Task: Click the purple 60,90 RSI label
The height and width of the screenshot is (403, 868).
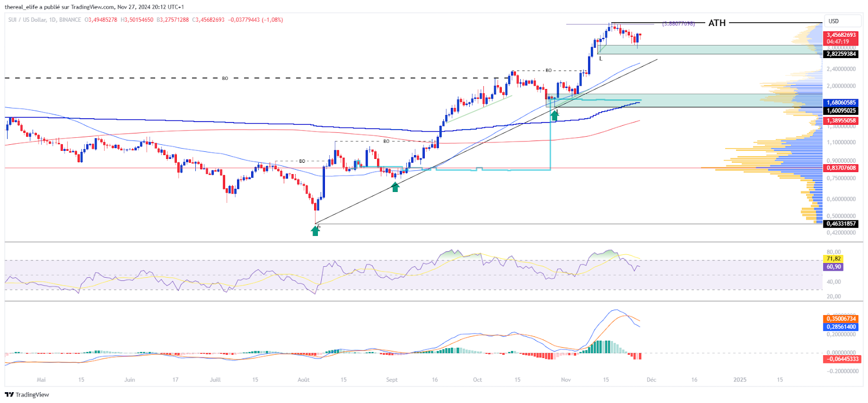Action: coord(833,267)
